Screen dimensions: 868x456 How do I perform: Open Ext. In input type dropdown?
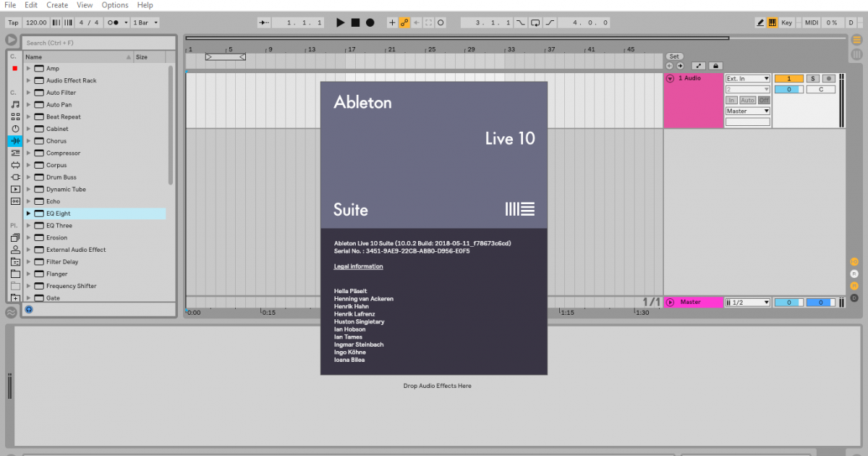[748, 78]
